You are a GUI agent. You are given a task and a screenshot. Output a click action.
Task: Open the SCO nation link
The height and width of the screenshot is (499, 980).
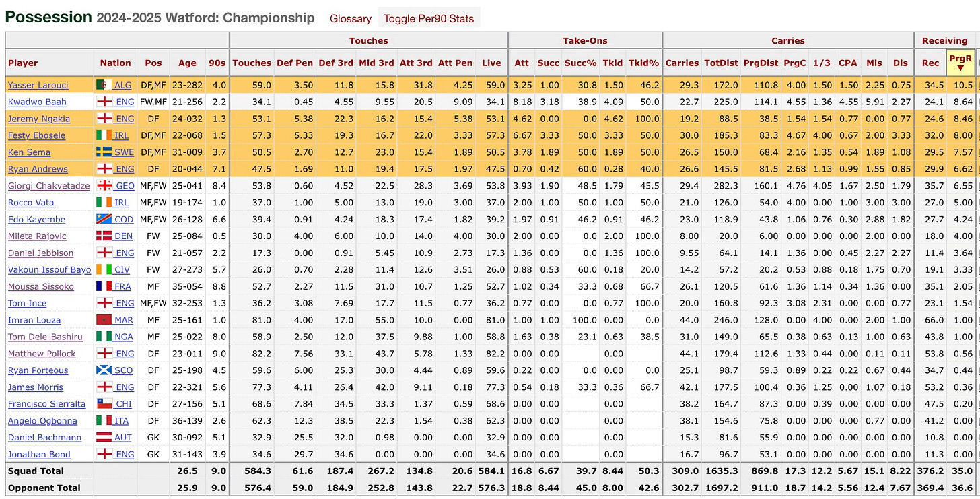click(125, 370)
